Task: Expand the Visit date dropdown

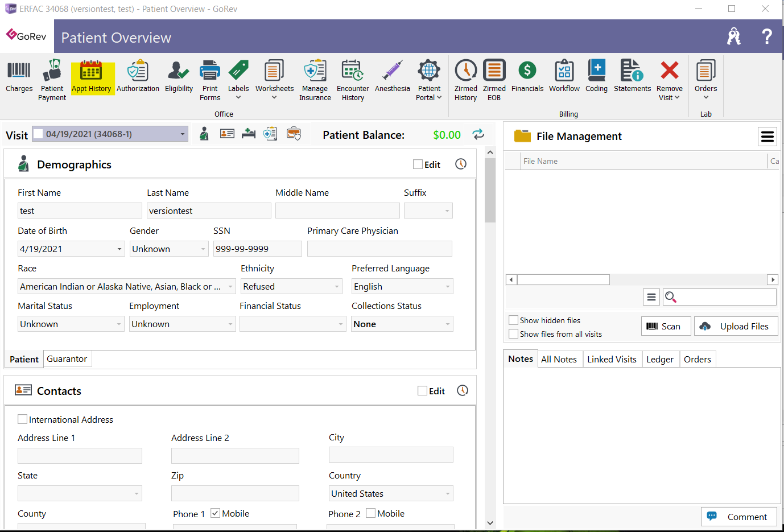Action: tap(182, 134)
